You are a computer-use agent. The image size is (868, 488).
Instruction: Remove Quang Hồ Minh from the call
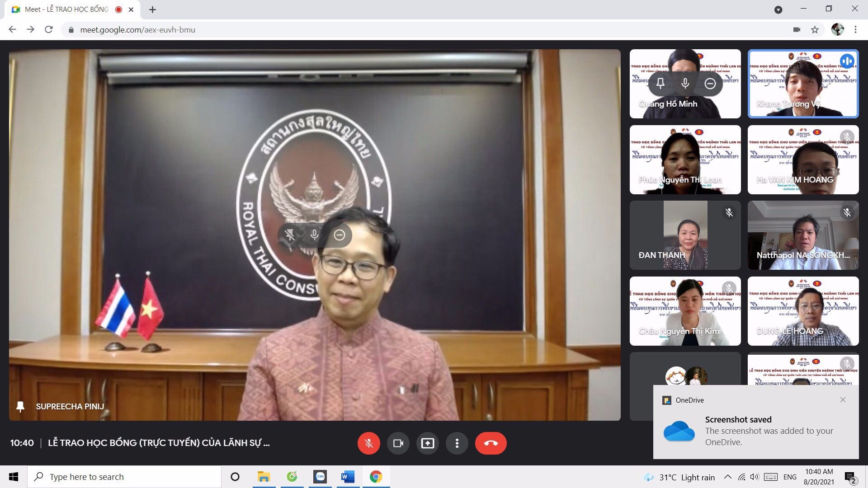(x=710, y=84)
